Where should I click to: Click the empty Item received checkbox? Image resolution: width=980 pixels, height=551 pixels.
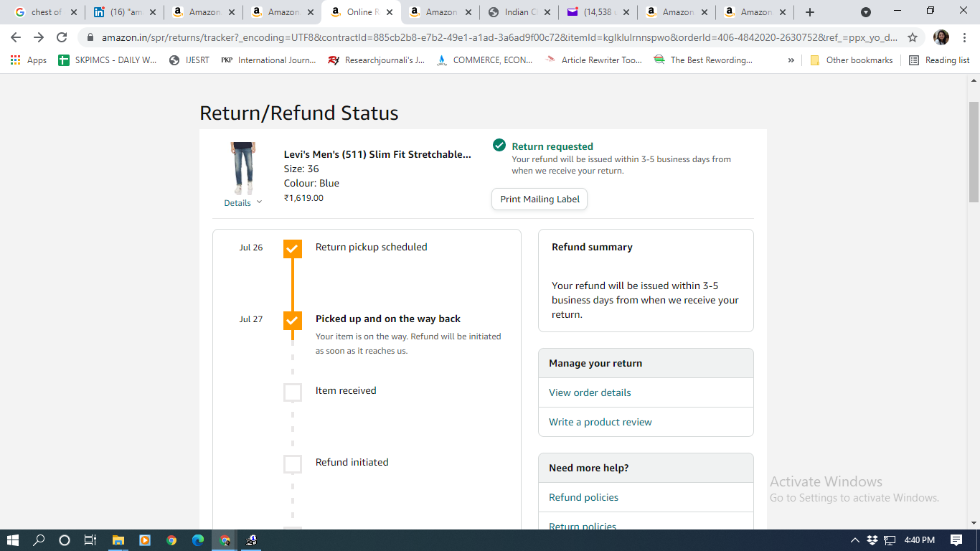coord(293,392)
